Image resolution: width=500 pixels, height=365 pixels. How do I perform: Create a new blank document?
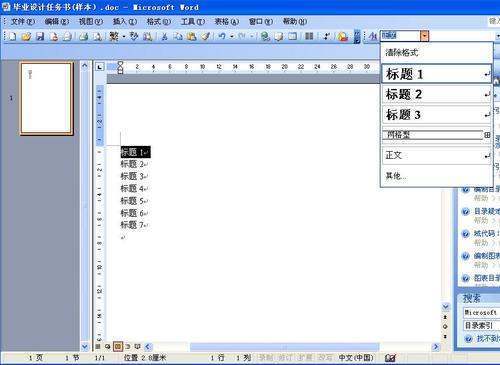click(x=12, y=36)
